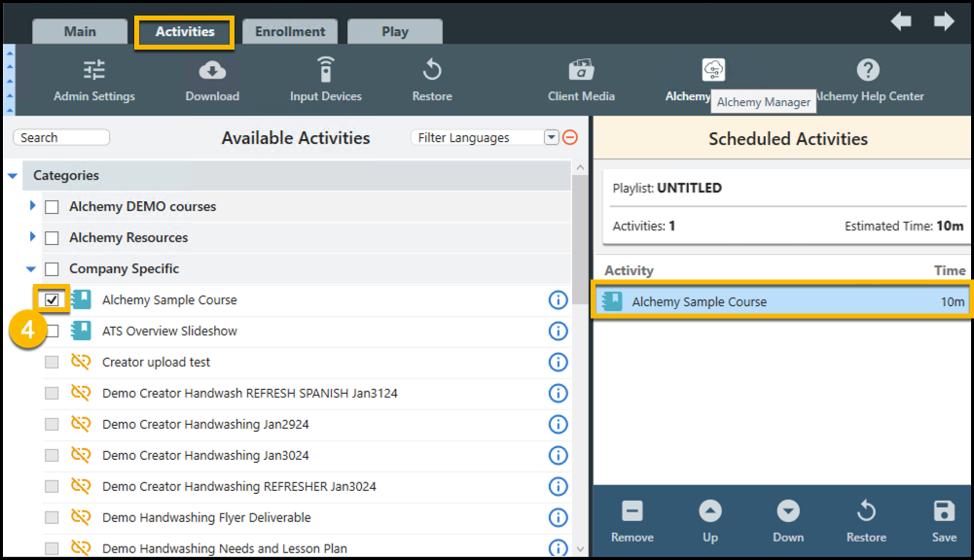The width and height of the screenshot is (974, 560).
Task: Move scheduled activity Up
Action: tap(710, 521)
